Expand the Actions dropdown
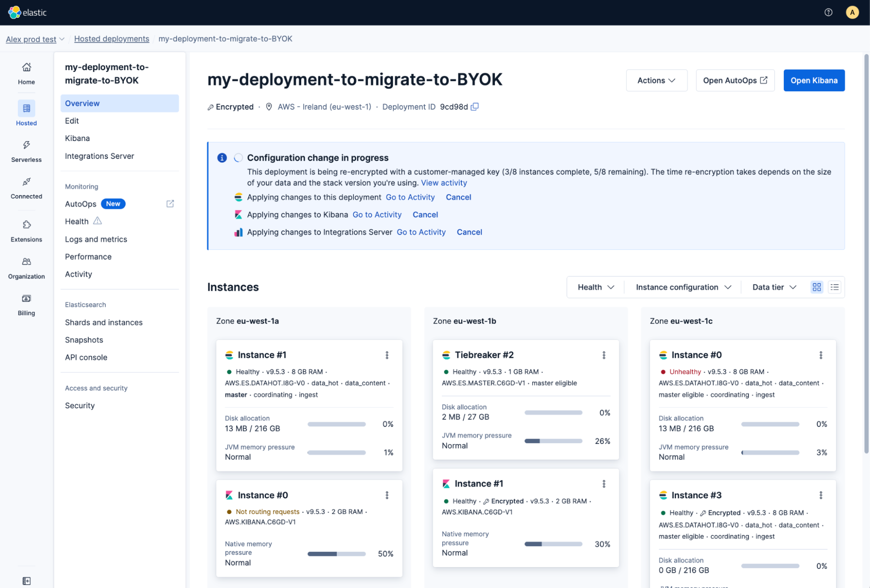Screen dimensions: 870x588 (656, 81)
